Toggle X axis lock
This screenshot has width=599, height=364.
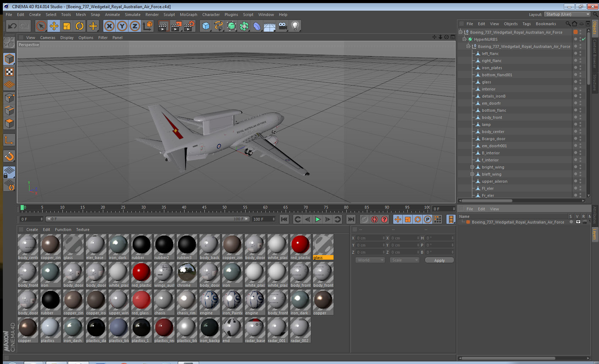click(x=109, y=26)
